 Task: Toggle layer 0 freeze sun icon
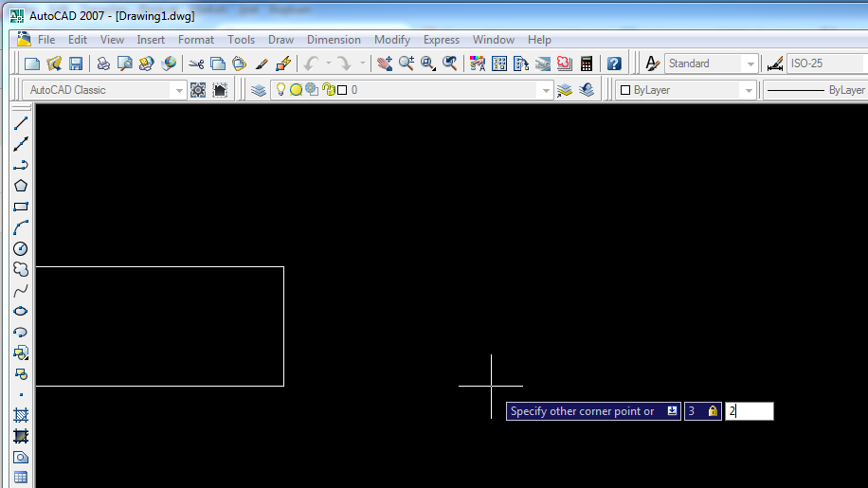coord(297,90)
